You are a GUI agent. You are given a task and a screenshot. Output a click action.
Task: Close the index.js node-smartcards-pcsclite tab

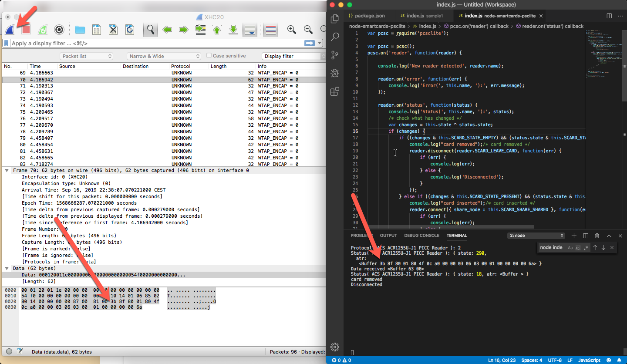542,16
